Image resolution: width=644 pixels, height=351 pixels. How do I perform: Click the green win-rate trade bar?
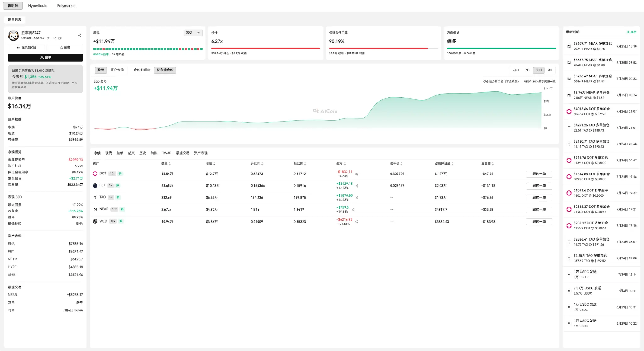tap(148, 49)
